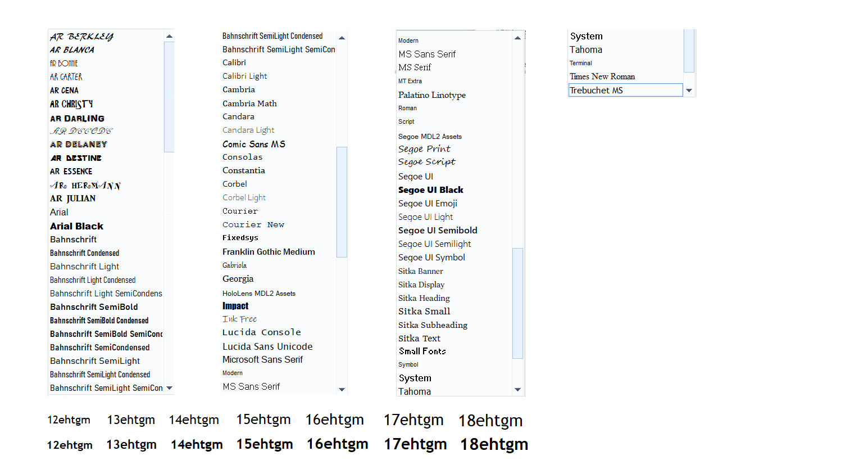
Task: Click the first font list's scroll-up arrow
Action: pos(169,37)
